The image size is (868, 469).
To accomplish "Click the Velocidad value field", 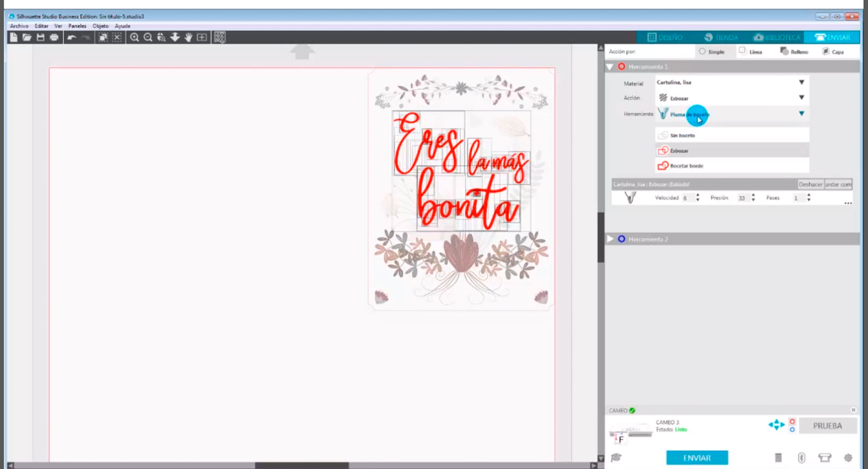I will (688, 198).
